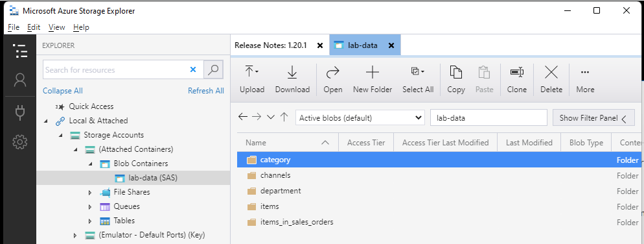Image resolution: width=644 pixels, height=244 pixels.
Task: Select the category folder icon
Action: click(x=251, y=160)
